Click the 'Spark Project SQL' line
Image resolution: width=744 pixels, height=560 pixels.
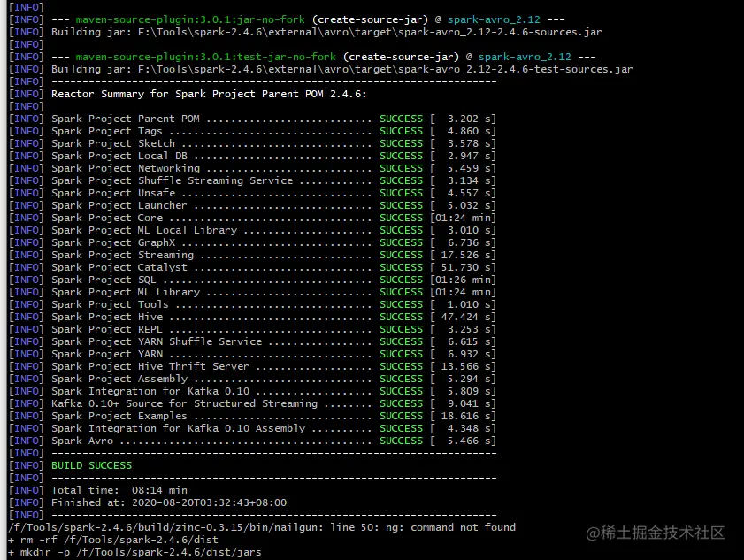(252, 280)
